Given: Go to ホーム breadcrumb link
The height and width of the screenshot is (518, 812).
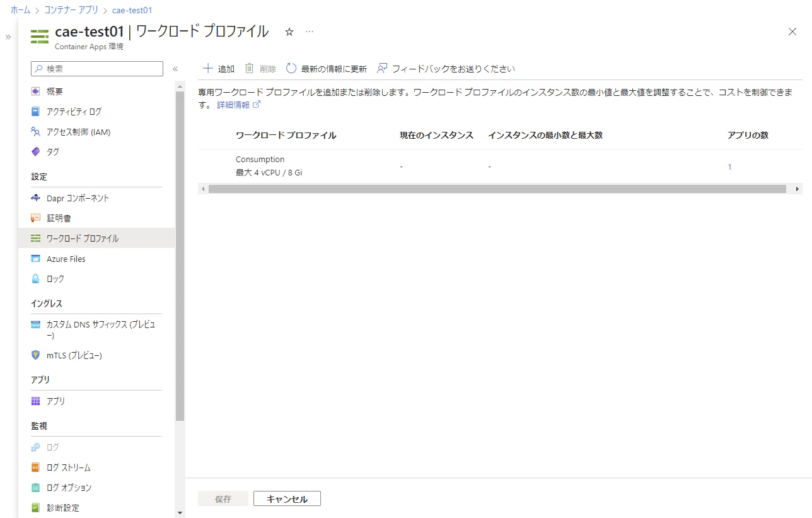Looking at the screenshot, I should click(20, 10).
